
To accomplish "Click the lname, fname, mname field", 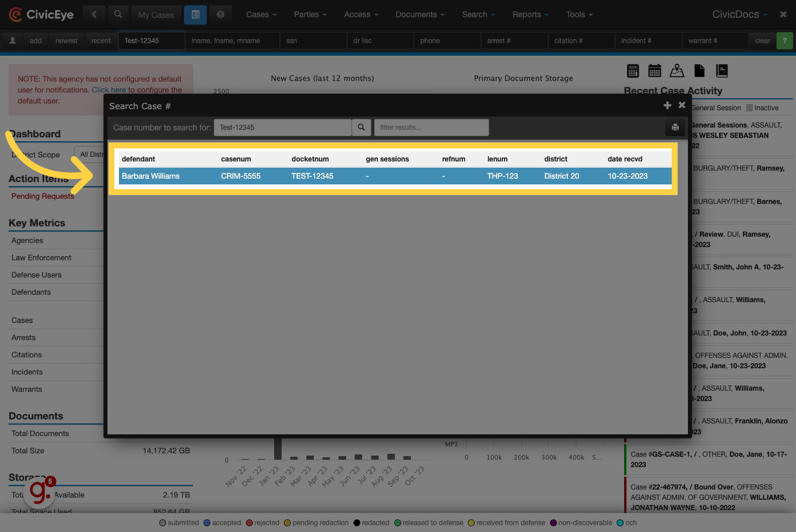I will pos(233,41).
